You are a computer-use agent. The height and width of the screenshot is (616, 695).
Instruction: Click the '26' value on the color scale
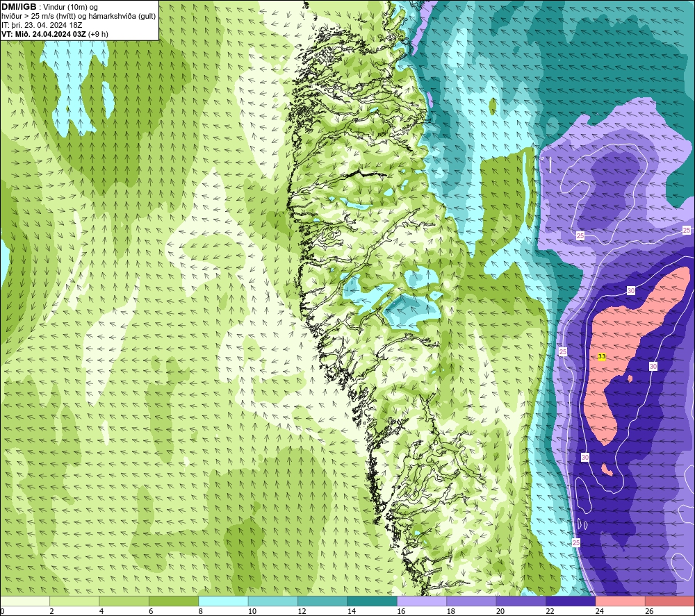(x=649, y=611)
